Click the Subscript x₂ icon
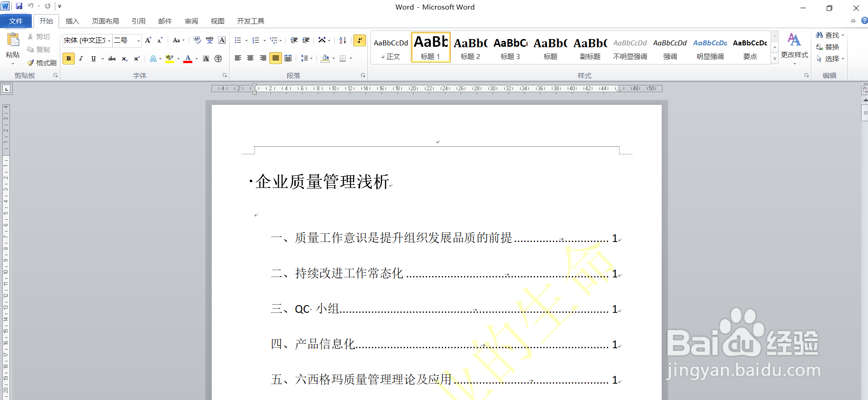The image size is (868, 400). click(x=124, y=59)
